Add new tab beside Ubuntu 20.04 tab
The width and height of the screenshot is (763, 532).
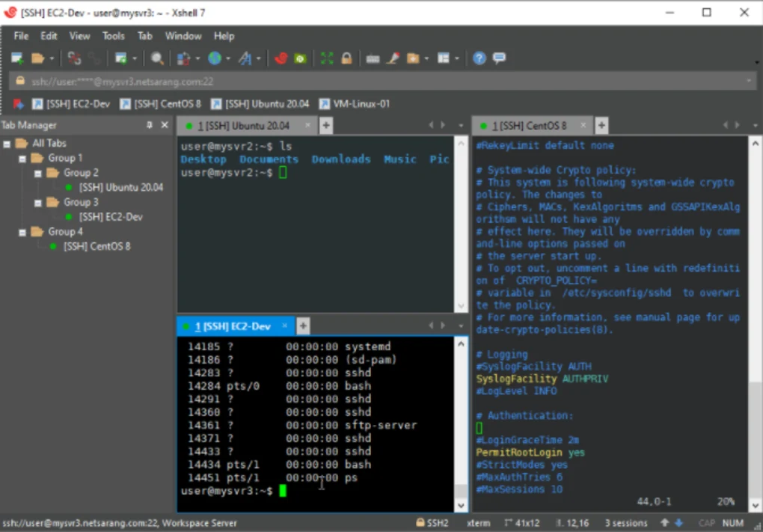point(326,126)
